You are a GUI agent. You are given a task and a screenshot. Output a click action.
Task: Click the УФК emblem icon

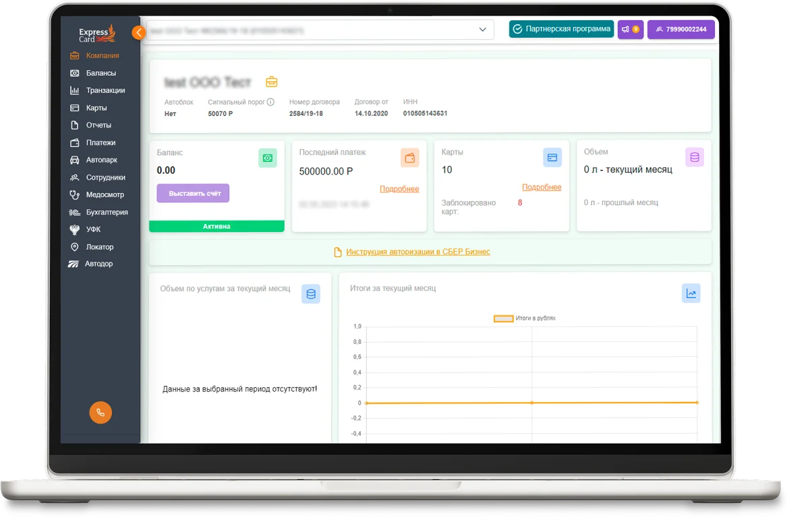coord(74,229)
